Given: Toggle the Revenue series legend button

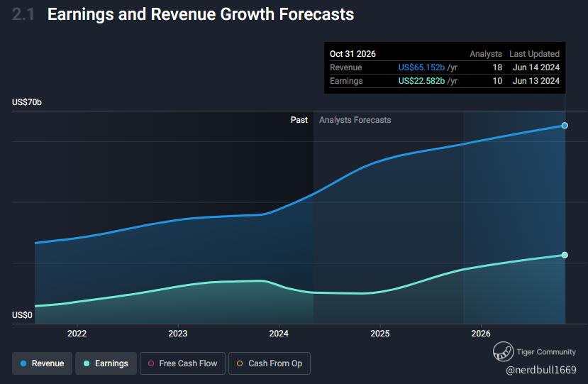Looking at the screenshot, I should [41, 363].
